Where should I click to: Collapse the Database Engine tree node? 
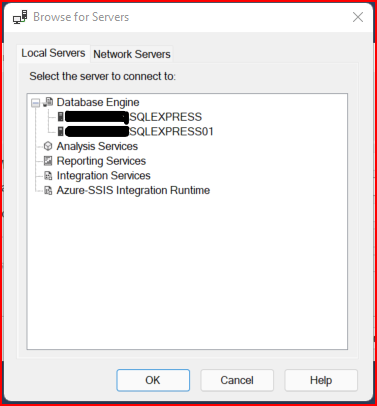(x=36, y=103)
